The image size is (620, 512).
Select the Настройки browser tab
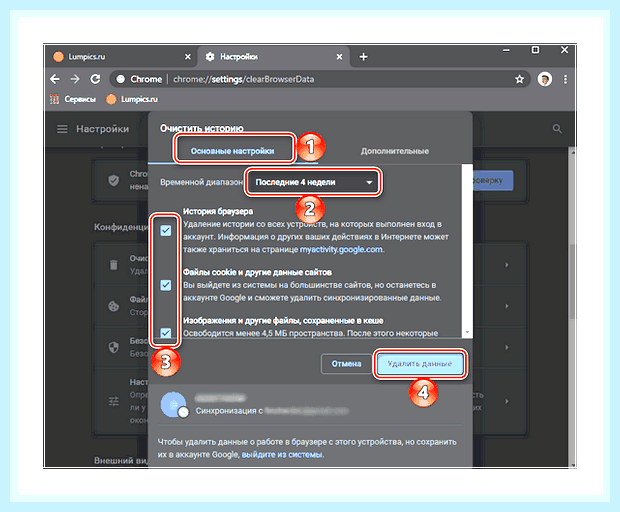(x=274, y=57)
